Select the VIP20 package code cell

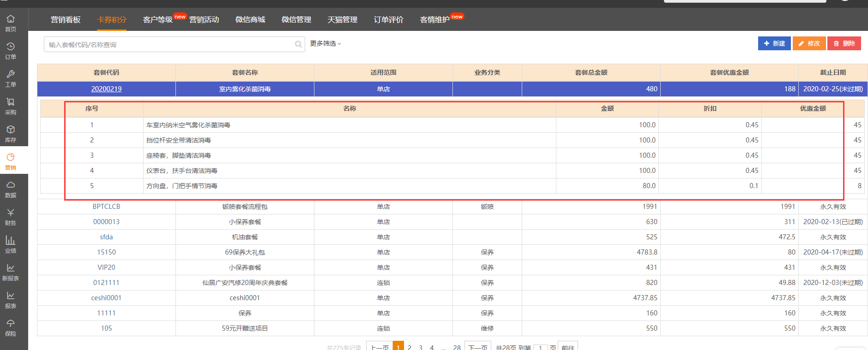(x=106, y=267)
